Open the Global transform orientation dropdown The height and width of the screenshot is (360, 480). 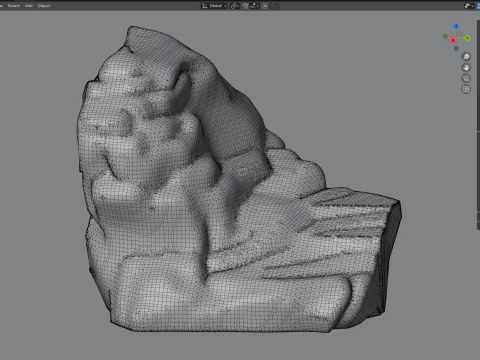[x=214, y=6]
